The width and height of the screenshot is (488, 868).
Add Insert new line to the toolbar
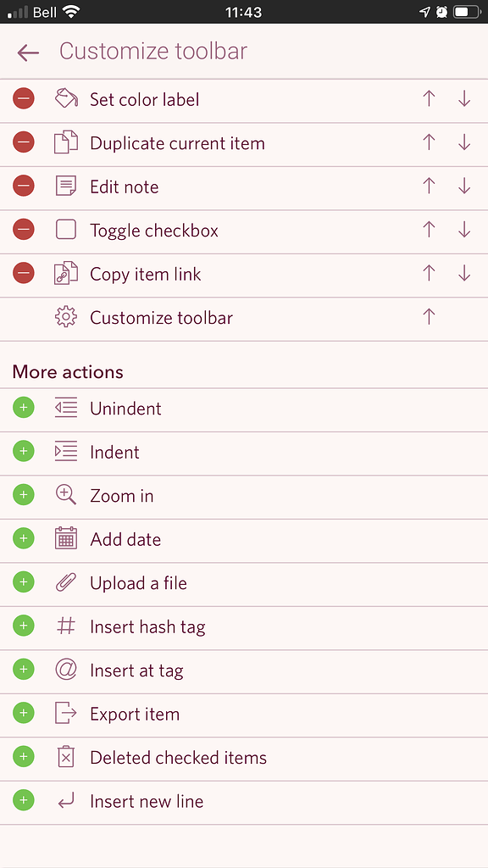(x=23, y=800)
